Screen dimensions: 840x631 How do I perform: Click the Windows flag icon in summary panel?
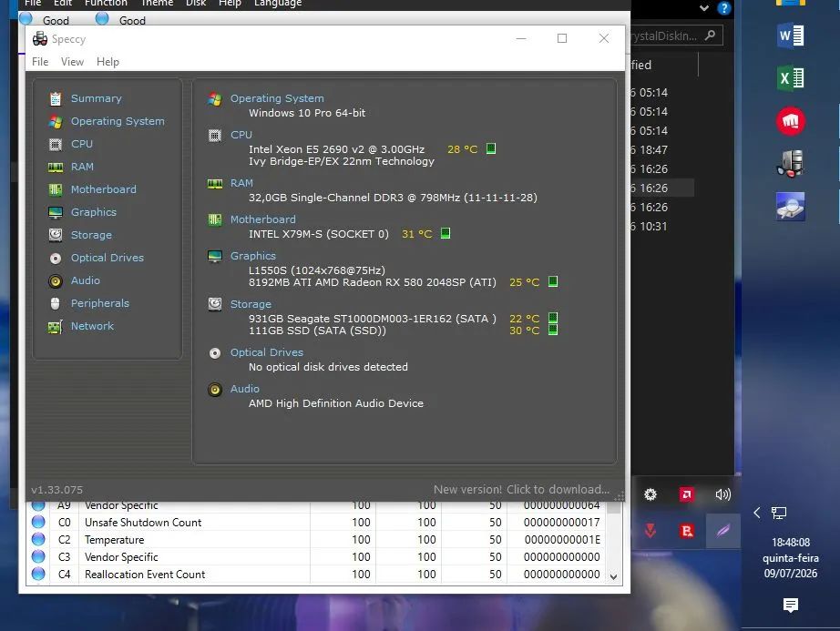coord(215,99)
